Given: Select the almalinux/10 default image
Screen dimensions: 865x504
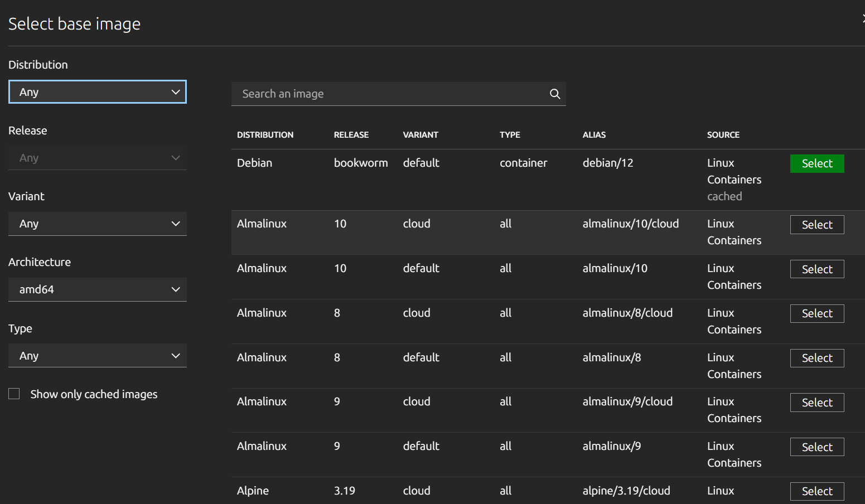Looking at the screenshot, I should tap(816, 269).
